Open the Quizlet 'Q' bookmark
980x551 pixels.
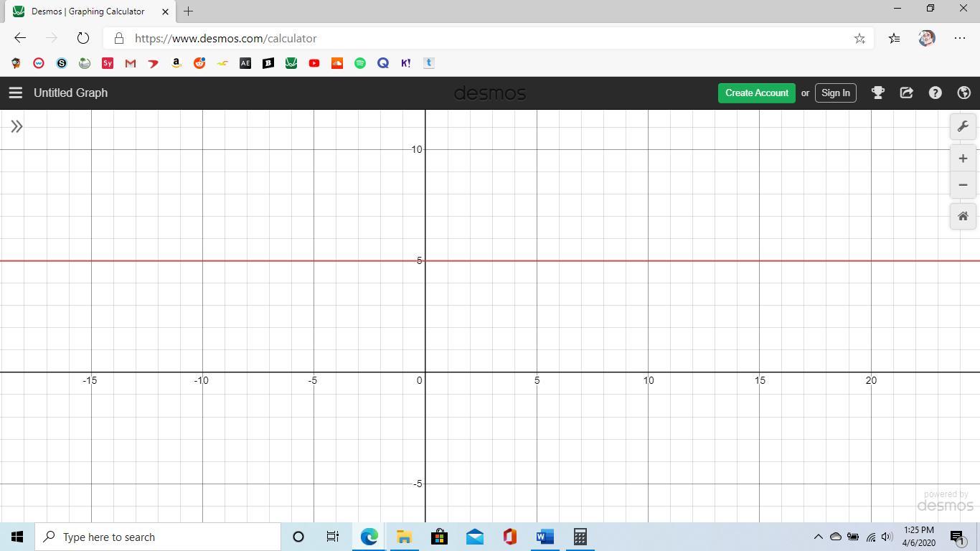pyautogui.click(x=383, y=63)
